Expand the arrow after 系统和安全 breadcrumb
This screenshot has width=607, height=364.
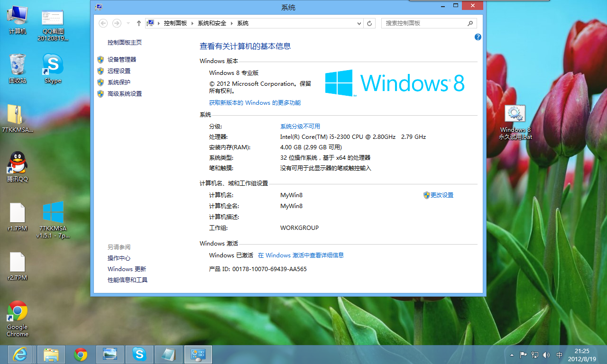click(231, 23)
